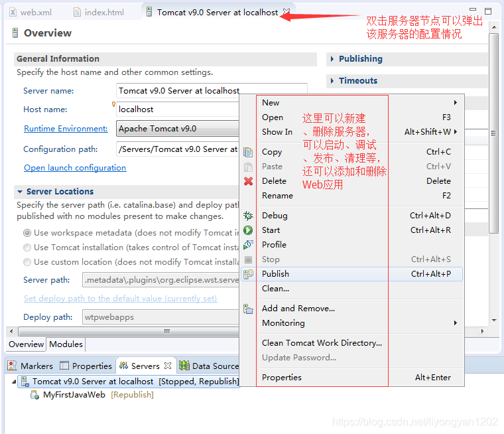
Task: Click the vertical scrollbar thumb
Action: click(493, 133)
